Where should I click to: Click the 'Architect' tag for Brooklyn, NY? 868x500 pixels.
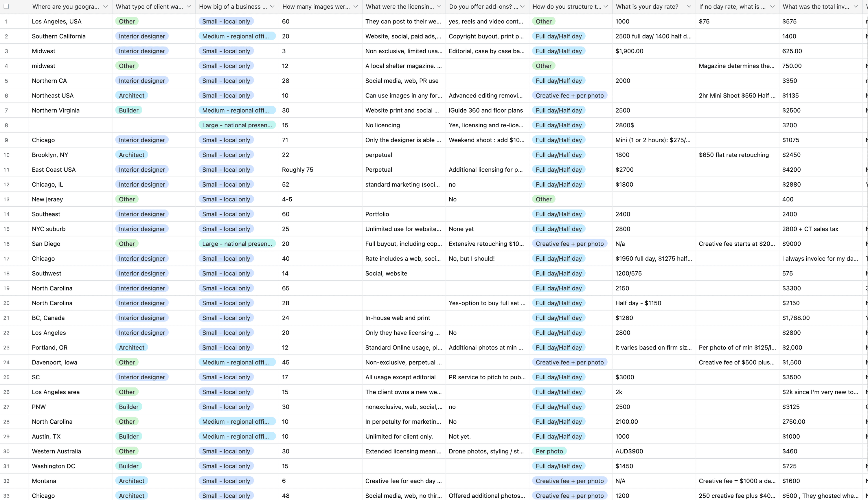132,155
